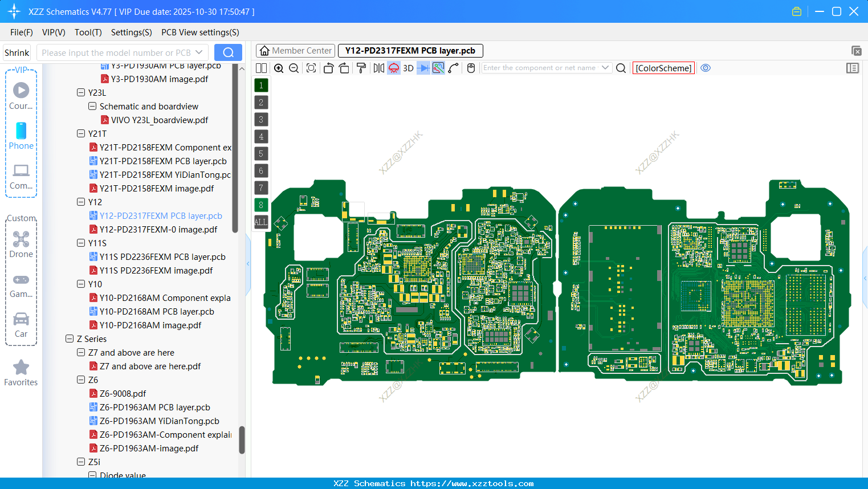Viewport: 868px width, 489px height.
Task: Open the mouse settings icon
Action: point(470,68)
